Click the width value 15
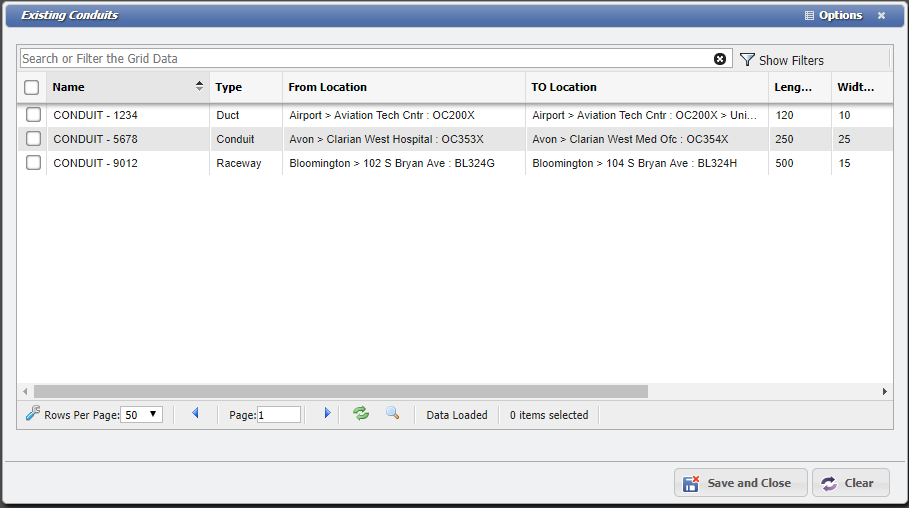909x508 pixels. [844, 163]
